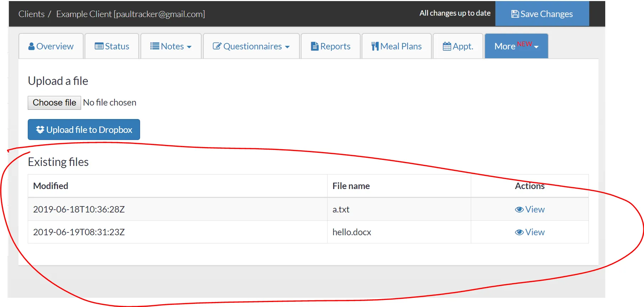Click the list icon on Notes tab

tap(155, 47)
